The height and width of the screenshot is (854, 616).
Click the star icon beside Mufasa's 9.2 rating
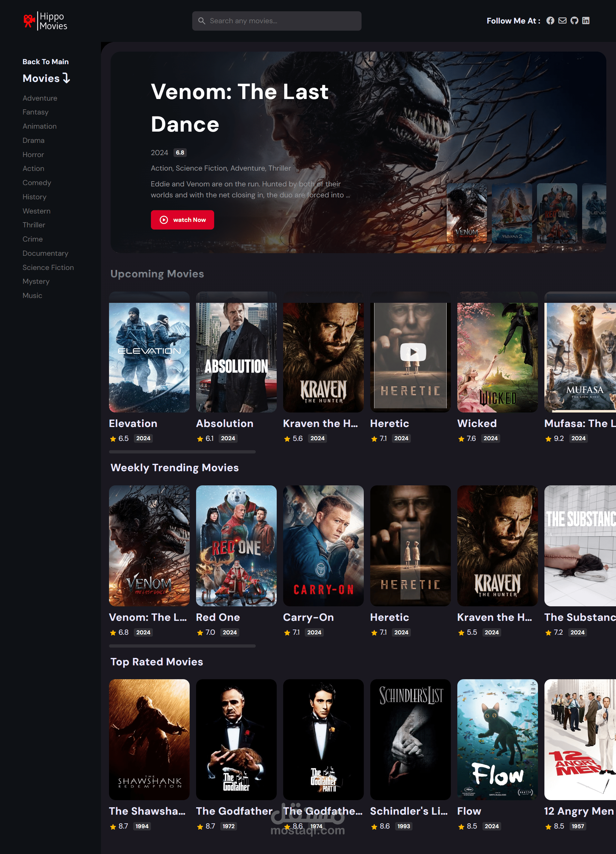pyautogui.click(x=548, y=439)
